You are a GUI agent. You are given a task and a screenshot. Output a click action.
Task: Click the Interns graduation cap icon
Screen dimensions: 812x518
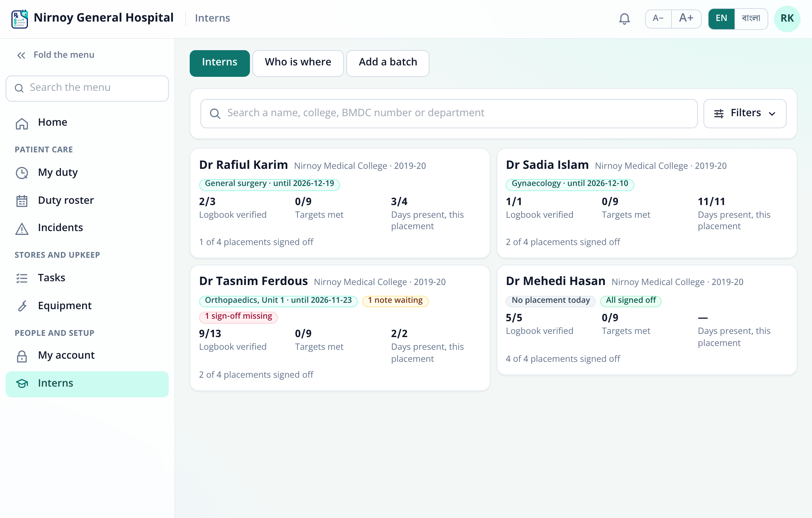click(22, 384)
